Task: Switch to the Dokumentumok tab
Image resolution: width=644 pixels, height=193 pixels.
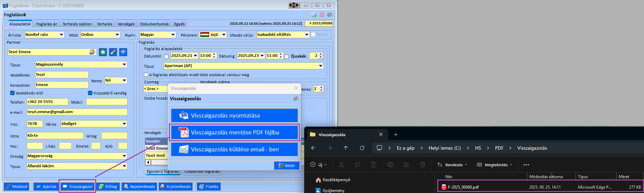Action: coord(154,24)
